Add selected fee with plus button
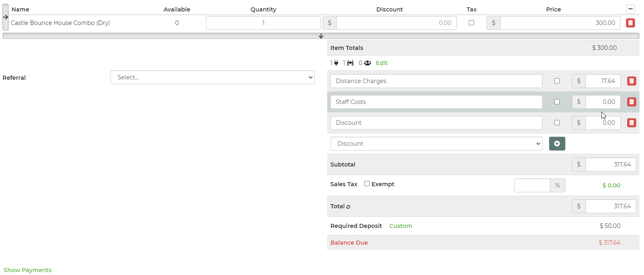Viewport: 644px width, 275px height. pos(557,144)
